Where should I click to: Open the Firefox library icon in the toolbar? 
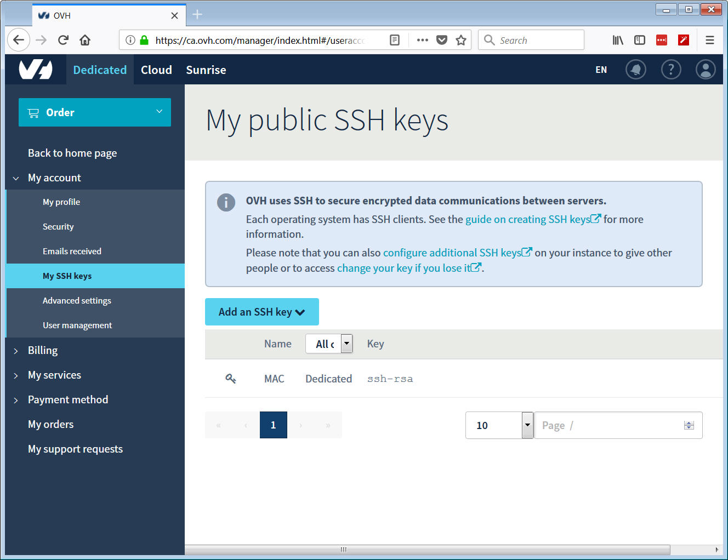pos(617,39)
